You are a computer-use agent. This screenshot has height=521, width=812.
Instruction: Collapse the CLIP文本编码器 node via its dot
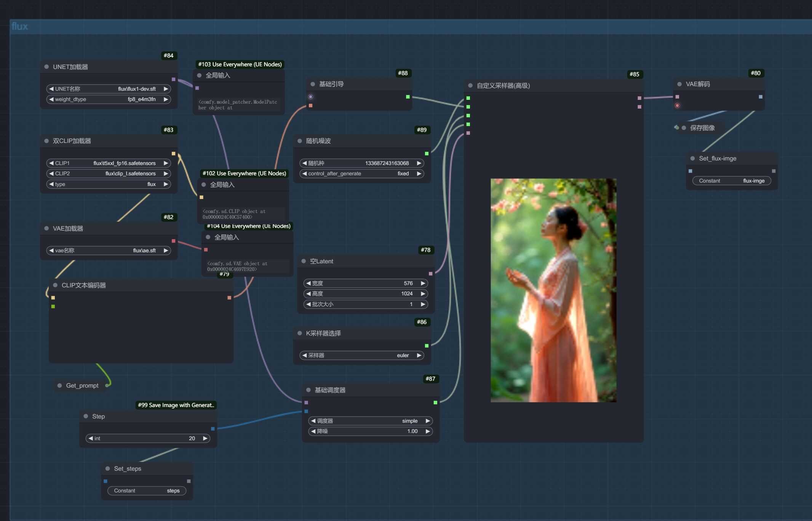tap(55, 285)
